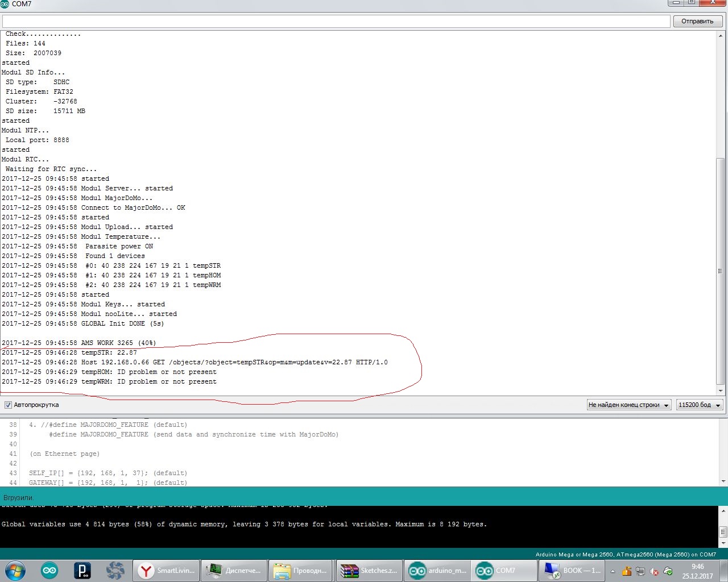The image size is (728, 582).
Task: Click the serial command input field
Action: click(336, 21)
